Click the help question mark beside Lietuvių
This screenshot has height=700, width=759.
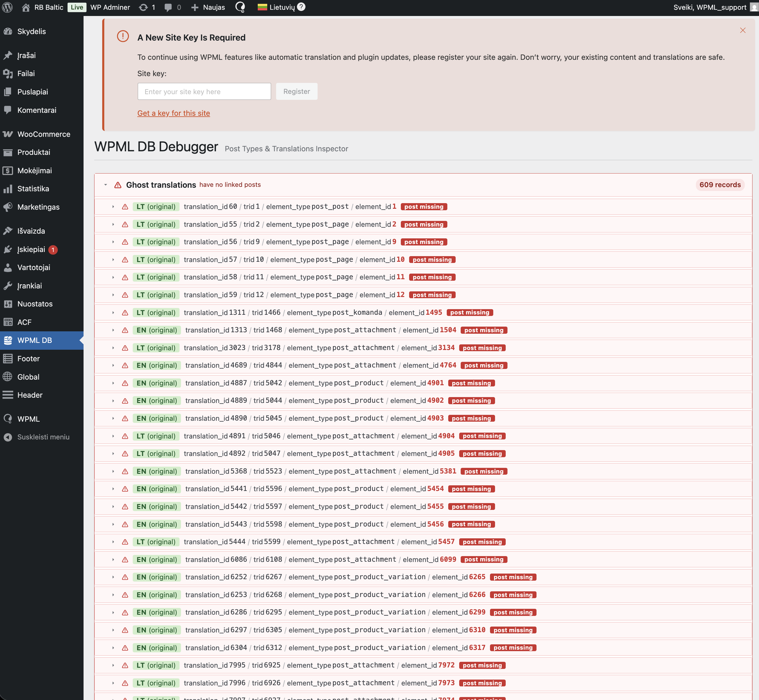(x=301, y=7)
